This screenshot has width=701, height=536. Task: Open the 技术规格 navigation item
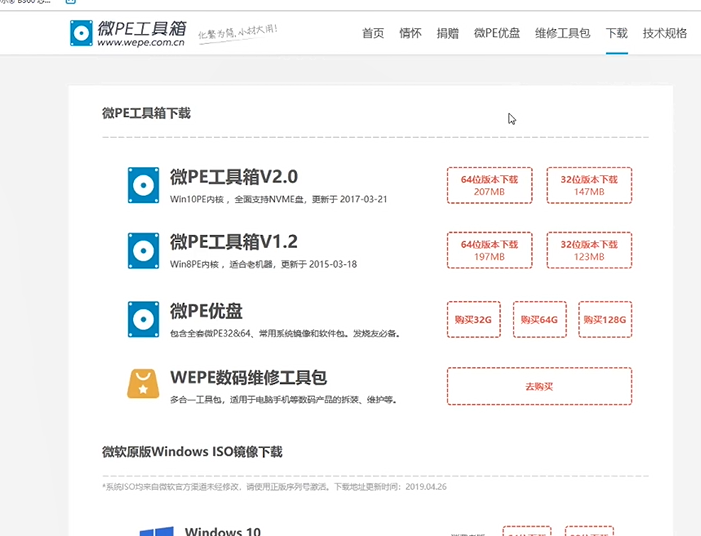pyautogui.click(x=665, y=33)
